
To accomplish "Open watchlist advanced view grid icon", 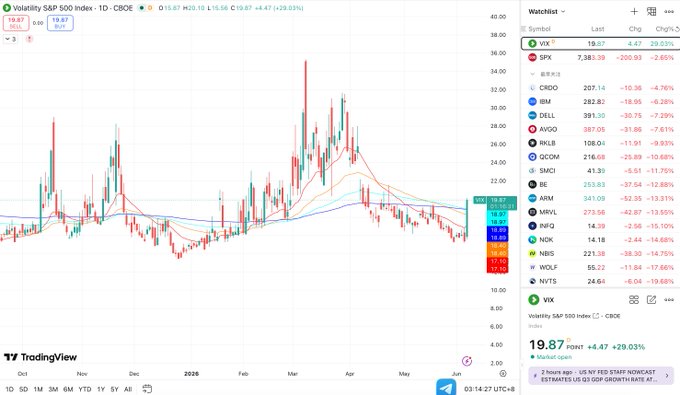I will pos(651,12).
